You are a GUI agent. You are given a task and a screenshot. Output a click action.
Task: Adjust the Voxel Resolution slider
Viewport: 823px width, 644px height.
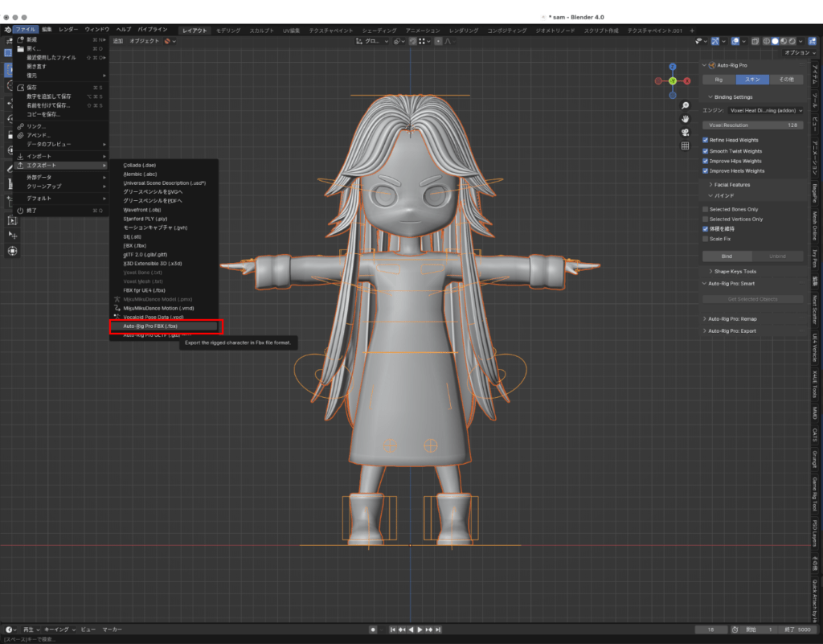[x=752, y=125]
